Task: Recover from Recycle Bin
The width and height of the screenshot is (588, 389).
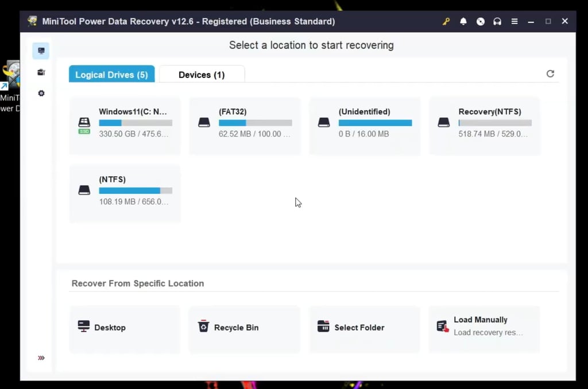Action: [245, 329]
